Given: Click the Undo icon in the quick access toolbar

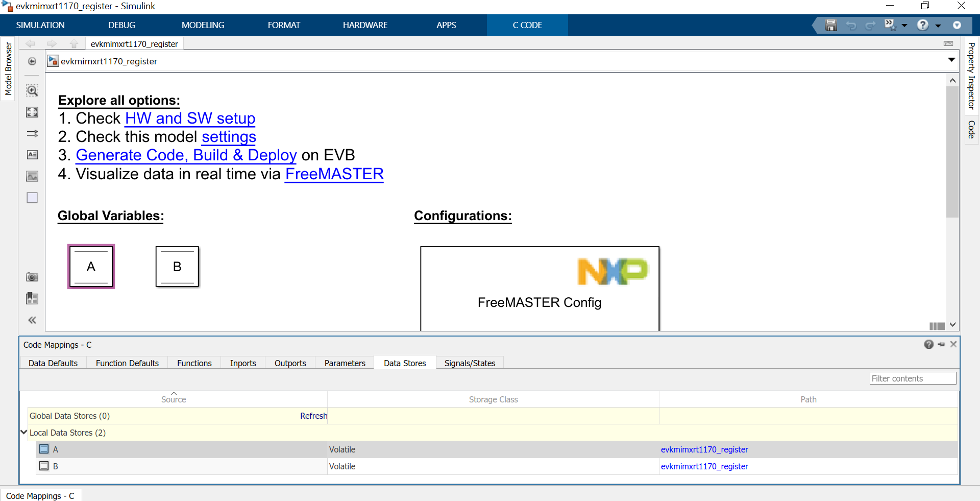Looking at the screenshot, I should [851, 25].
